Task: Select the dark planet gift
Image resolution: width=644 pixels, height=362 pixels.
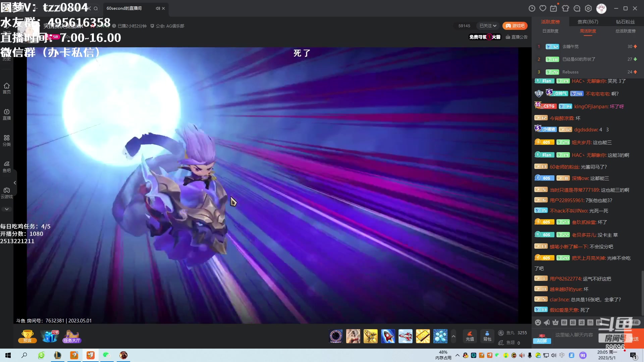Action: click(336, 336)
